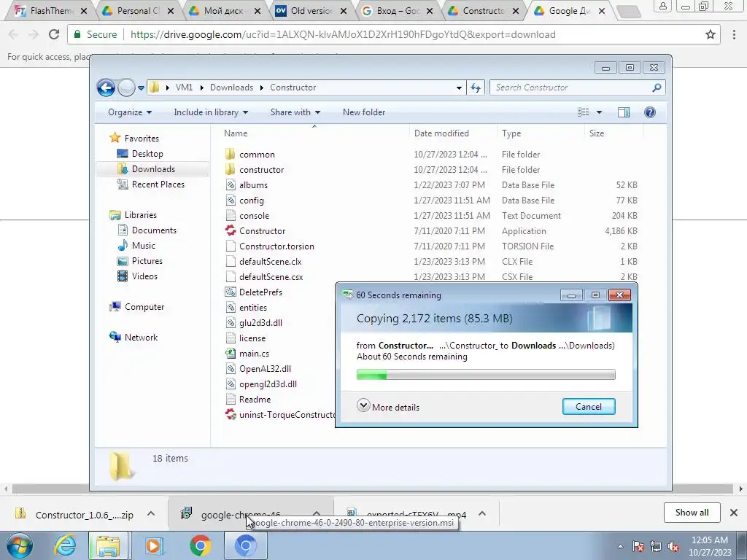Select the uninst-TorqueConstructor icon
747x560 pixels.
(230, 415)
